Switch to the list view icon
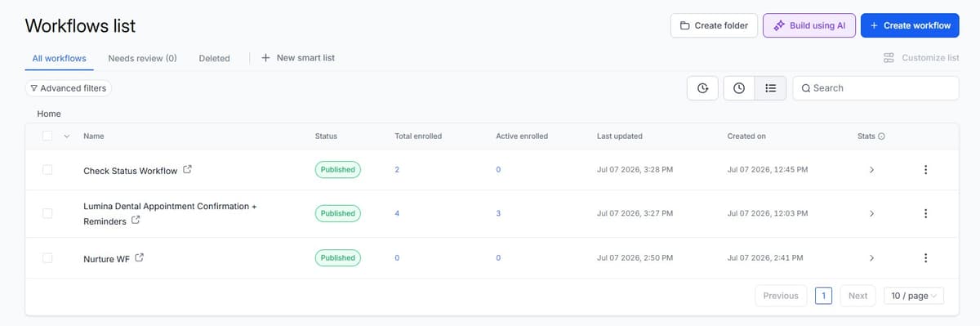Screen dimensions: 980x326 coord(770,88)
